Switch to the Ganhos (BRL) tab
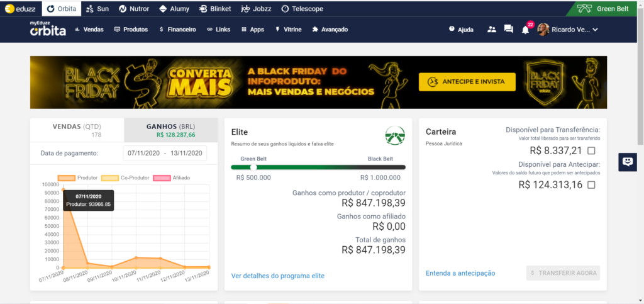The height and width of the screenshot is (304, 644). point(171,130)
